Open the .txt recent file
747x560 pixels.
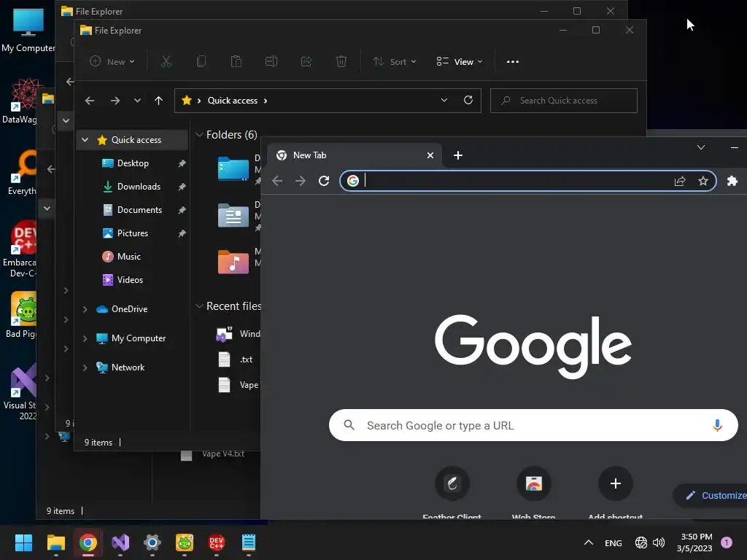coord(239,359)
